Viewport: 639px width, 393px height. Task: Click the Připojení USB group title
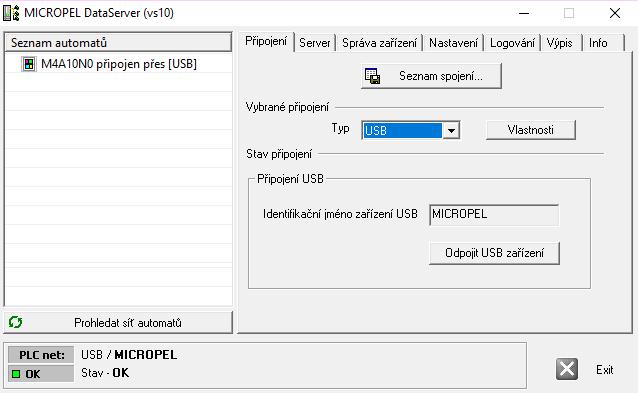tap(290, 179)
